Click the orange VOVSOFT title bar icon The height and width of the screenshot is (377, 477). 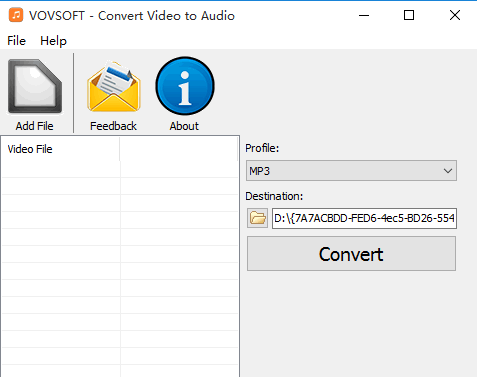click(16, 15)
